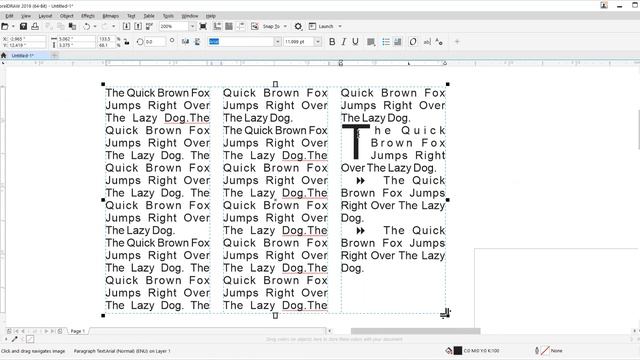
Task: Click the Application Launcher icon
Action: click(x=312, y=27)
